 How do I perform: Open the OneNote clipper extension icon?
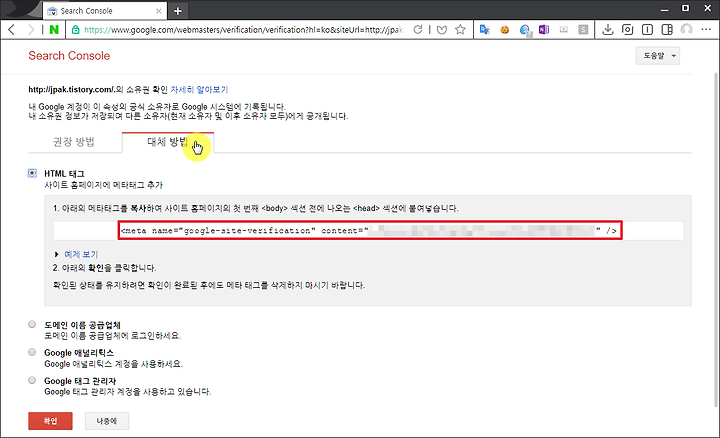point(544,30)
